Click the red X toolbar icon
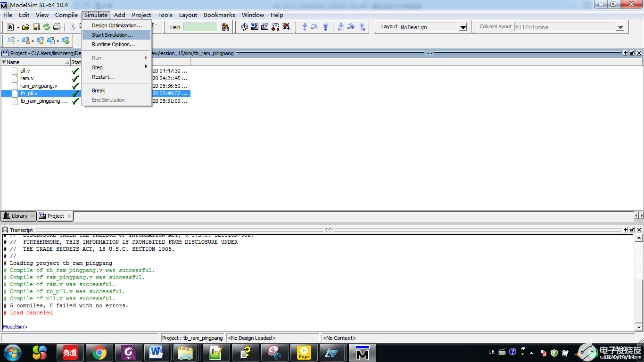This screenshot has width=644, height=362. click(286, 27)
